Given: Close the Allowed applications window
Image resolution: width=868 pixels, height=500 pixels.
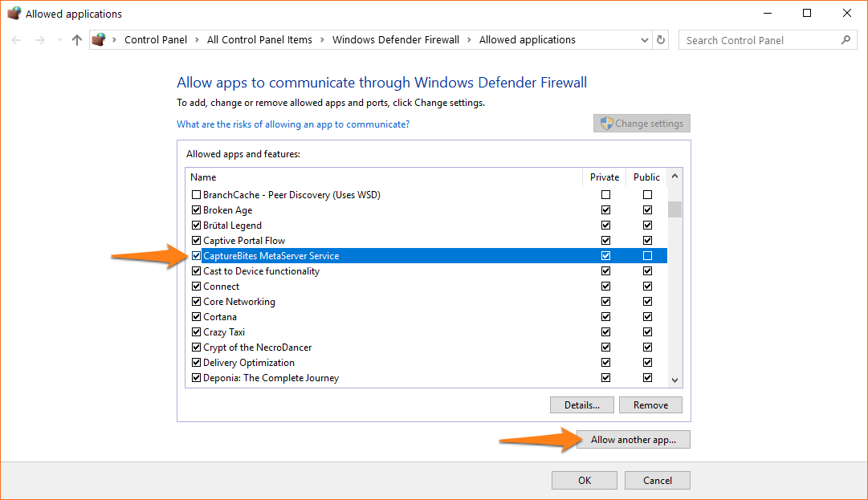Looking at the screenshot, I should coord(847,14).
